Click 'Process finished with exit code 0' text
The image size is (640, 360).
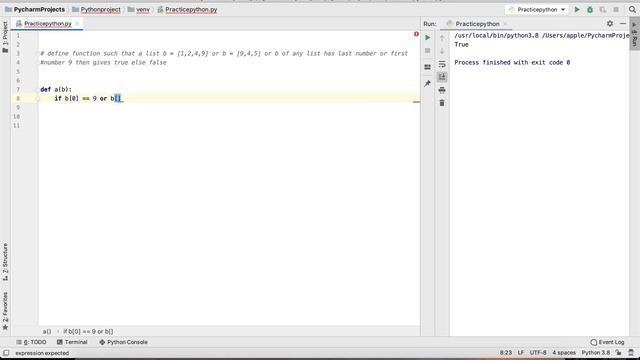coord(512,62)
